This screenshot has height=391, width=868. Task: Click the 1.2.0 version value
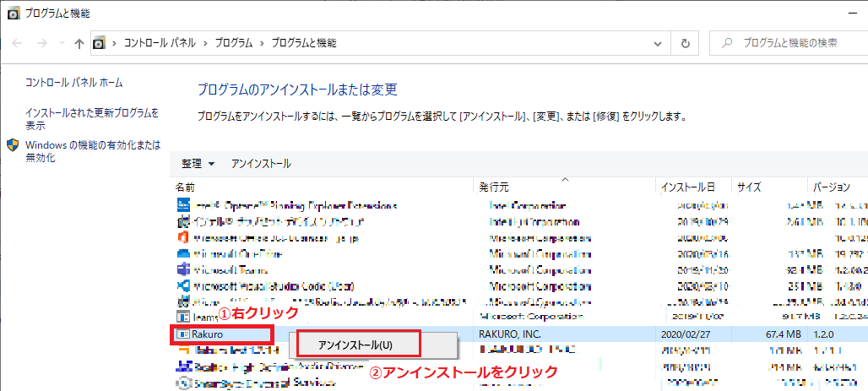coord(824,334)
